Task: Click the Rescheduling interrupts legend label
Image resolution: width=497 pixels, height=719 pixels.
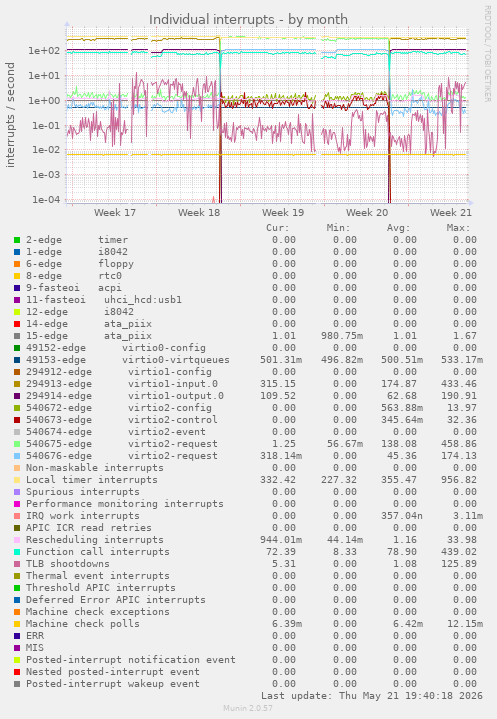Action: pyautogui.click(x=94, y=540)
